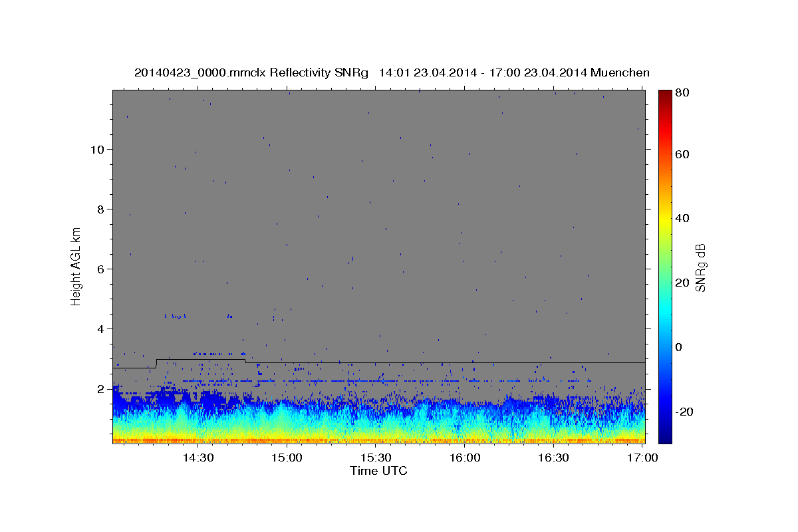Screen dimensions: 798x532
Task: Select the 'Height AGL km' axis label
Action: point(76,267)
